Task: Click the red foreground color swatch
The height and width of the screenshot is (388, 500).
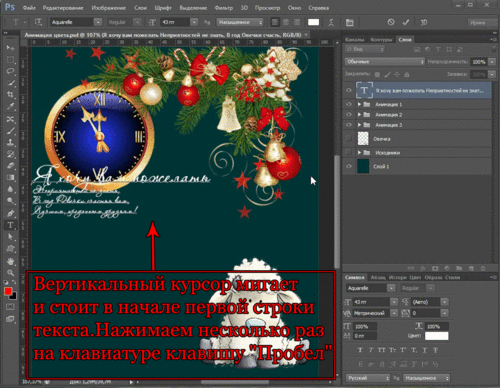Action: click(8, 291)
